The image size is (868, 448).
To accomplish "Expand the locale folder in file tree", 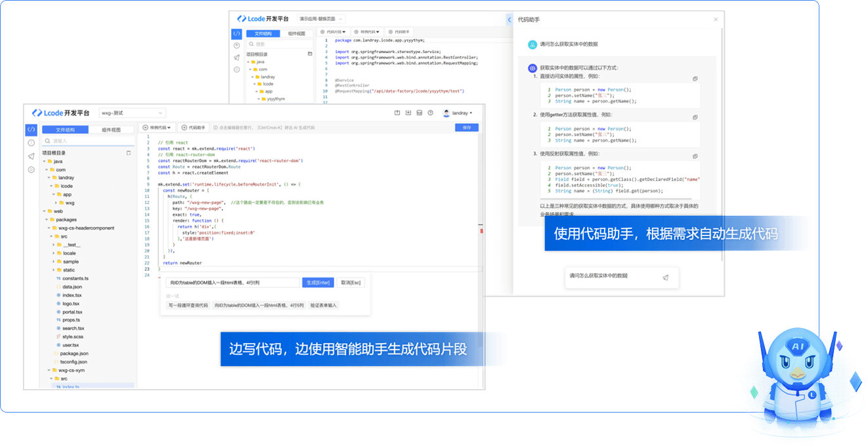I will click(53, 253).
